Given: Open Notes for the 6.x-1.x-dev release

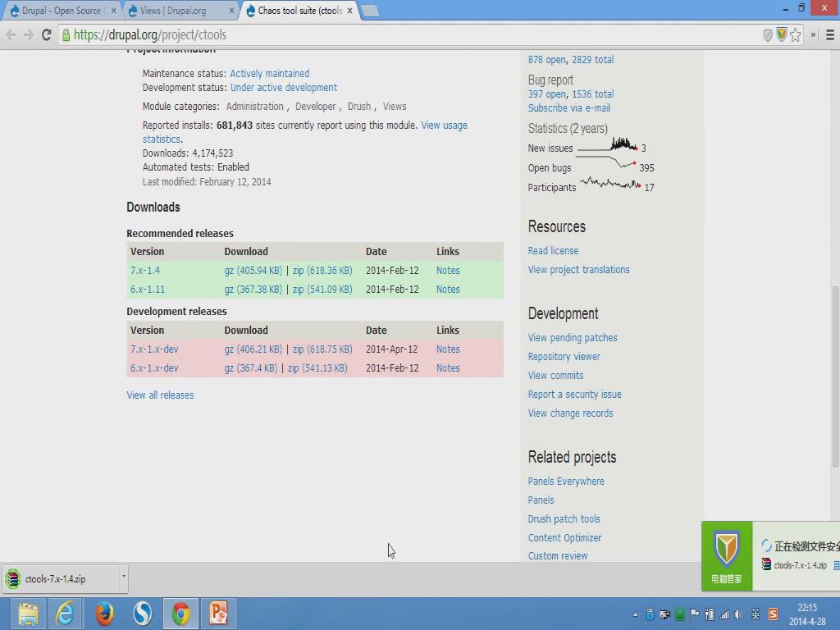Looking at the screenshot, I should (448, 368).
